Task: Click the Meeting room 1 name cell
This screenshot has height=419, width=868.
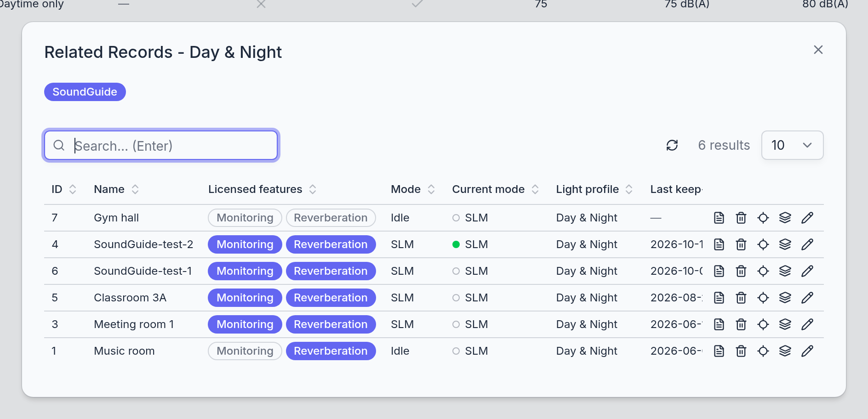Action: 134,324
